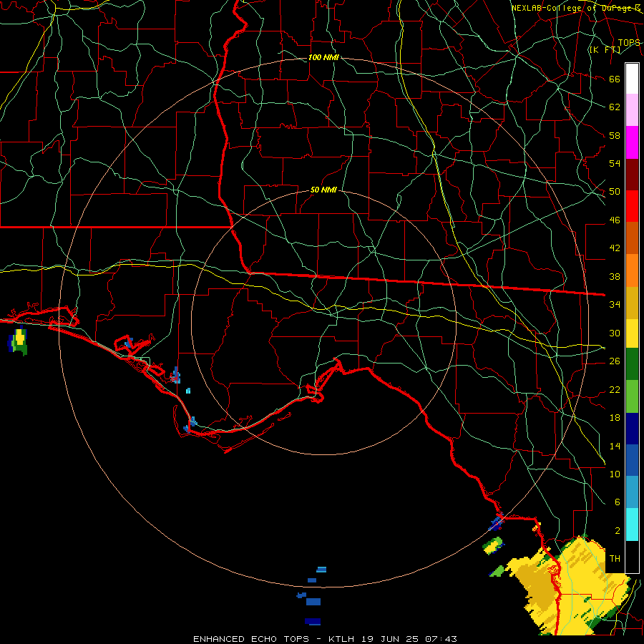This screenshot has height=644, width=644.
Task: Select the "54" legend value
Action: [615, 163]
